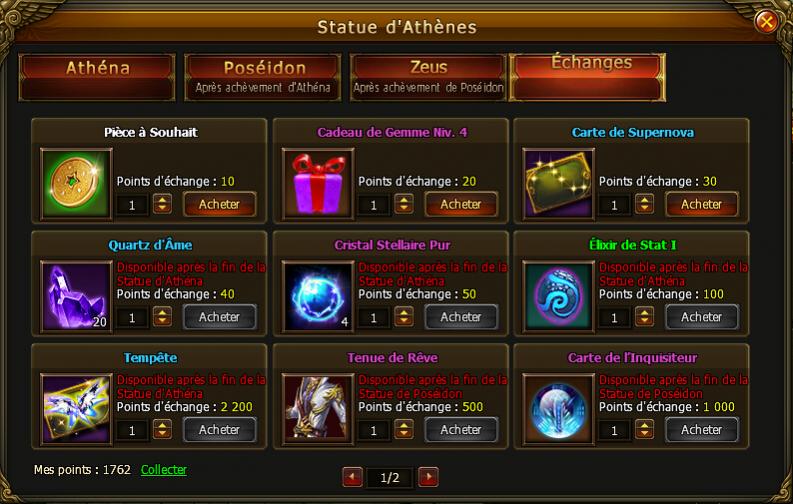Adjust quantity stepper for Pièce à Souhait
Image resolution: width=793 pixels, height=504 pixels.
(x=162, y=204)
